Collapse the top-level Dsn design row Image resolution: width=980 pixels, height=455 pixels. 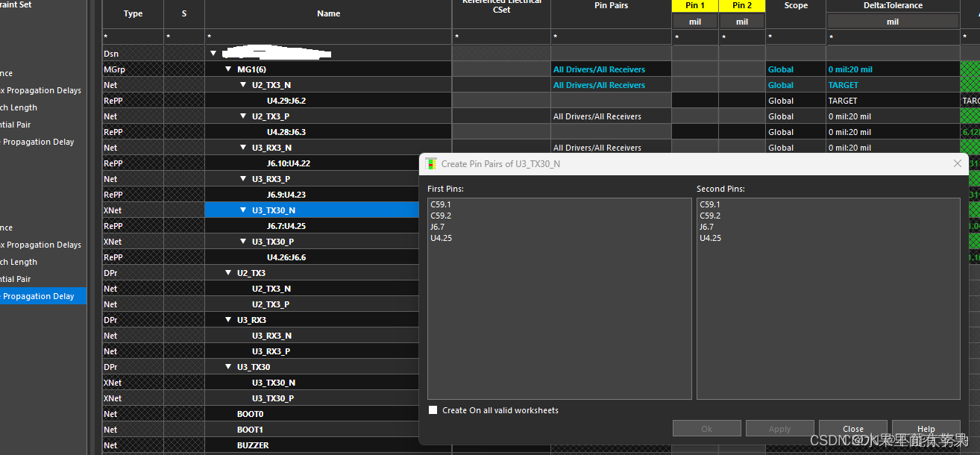213,54
